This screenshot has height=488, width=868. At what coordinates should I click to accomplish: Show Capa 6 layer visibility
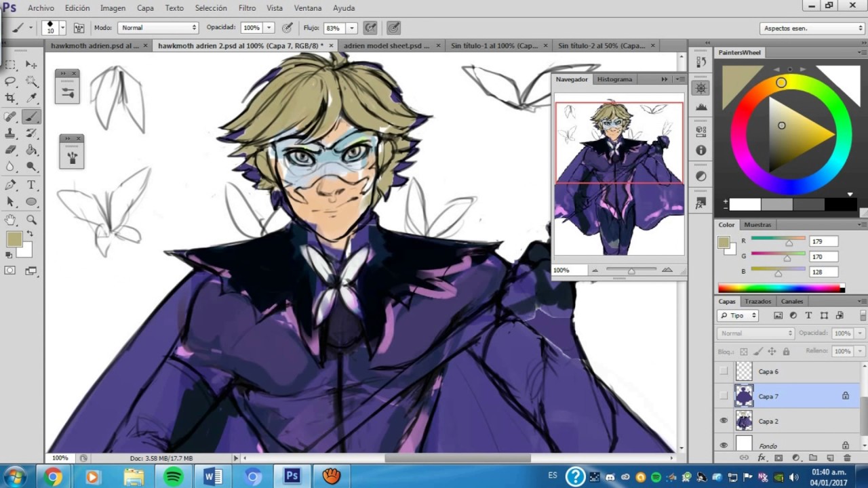724,371
